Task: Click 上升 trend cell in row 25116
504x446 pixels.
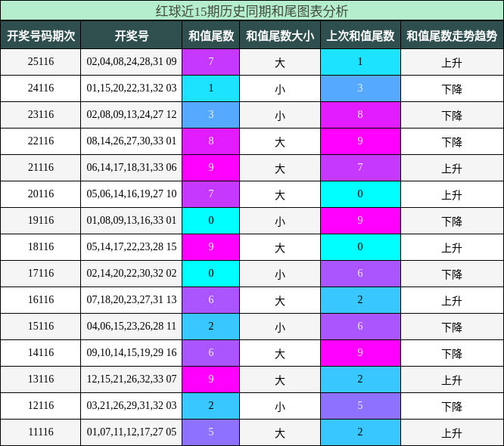Action: [x=452, y=62]
